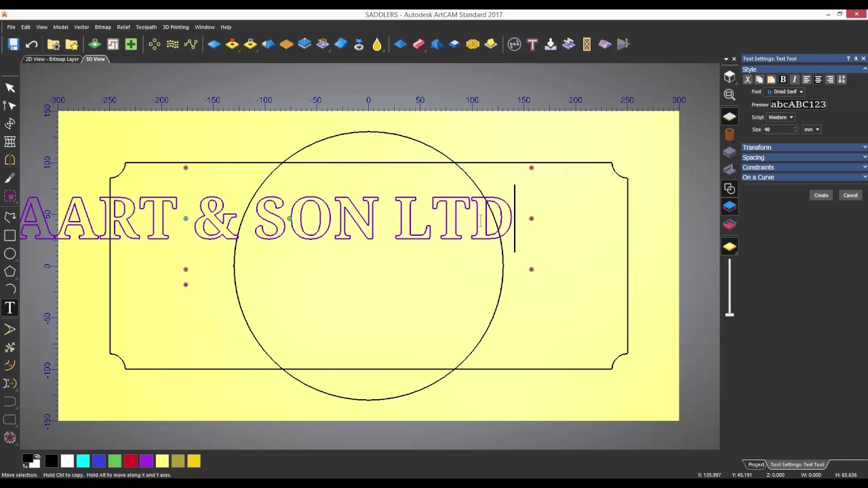Click the Zoom magnifier icon
Screen dimensions: 868x488
point(730,95)
